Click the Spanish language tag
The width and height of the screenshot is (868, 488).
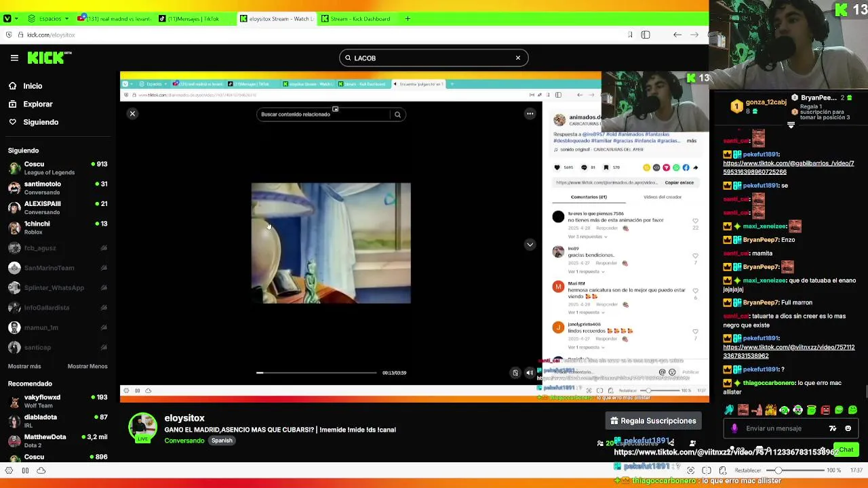coord(222,441)
